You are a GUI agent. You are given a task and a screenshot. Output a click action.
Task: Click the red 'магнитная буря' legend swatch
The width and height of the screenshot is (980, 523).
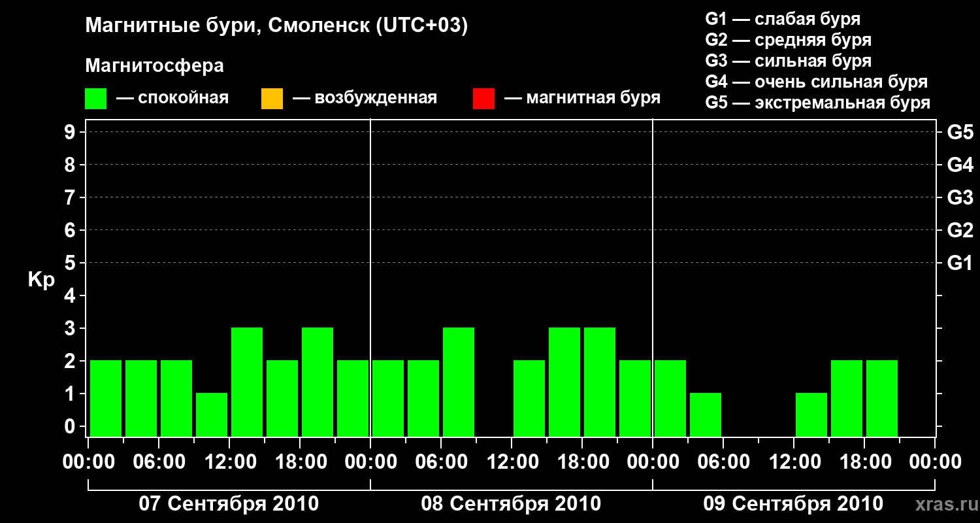[x=483, y=99]
